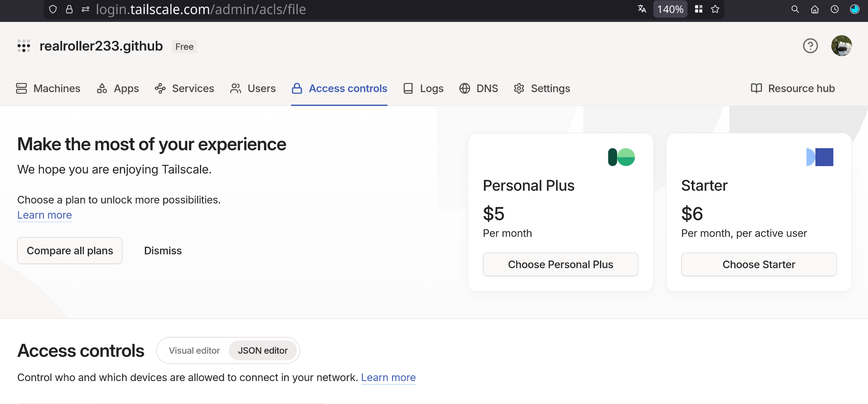Switch to Visual editor mode
Screen dimensions: 868x404
click(194, 351)
